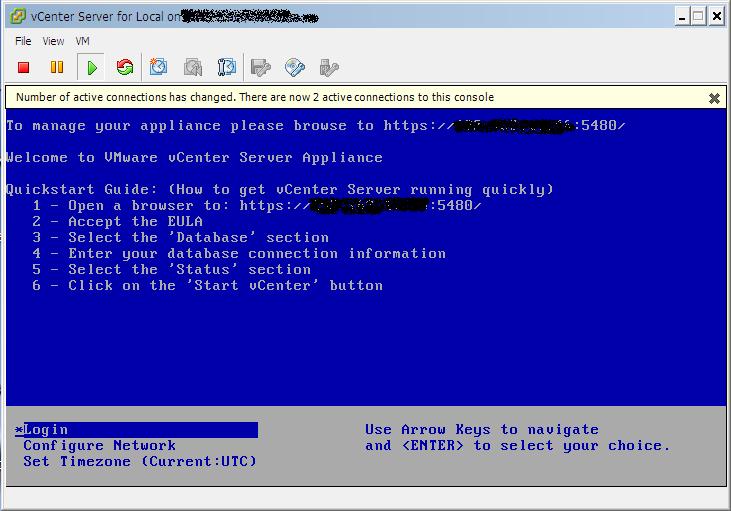Click the USB device connection icon
The image size is (731, 511).
point(329,68)
